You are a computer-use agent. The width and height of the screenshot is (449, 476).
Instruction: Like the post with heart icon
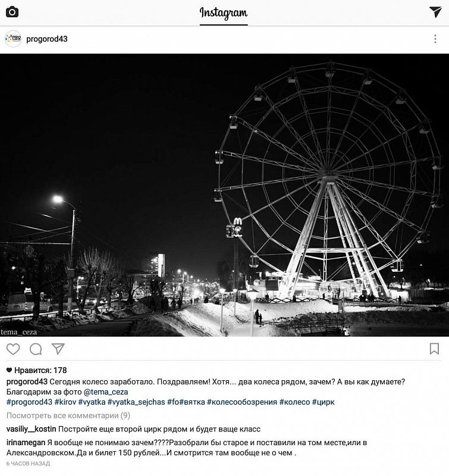pos(13,349)
